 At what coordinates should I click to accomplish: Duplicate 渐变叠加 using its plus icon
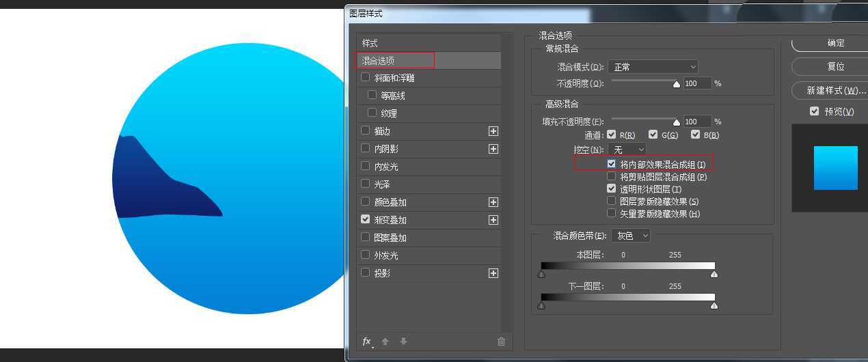(493, 220)
